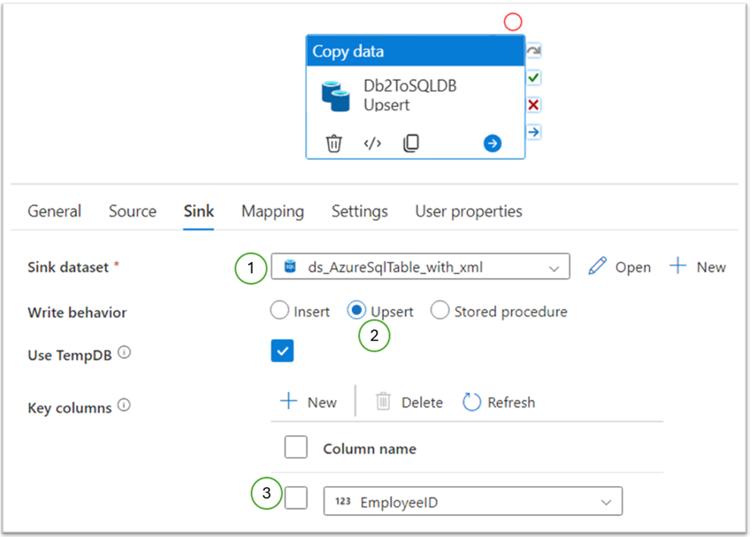Open the EmployeeID key column dropdown
Screen dimensions: 756x537
click(473, 501)
